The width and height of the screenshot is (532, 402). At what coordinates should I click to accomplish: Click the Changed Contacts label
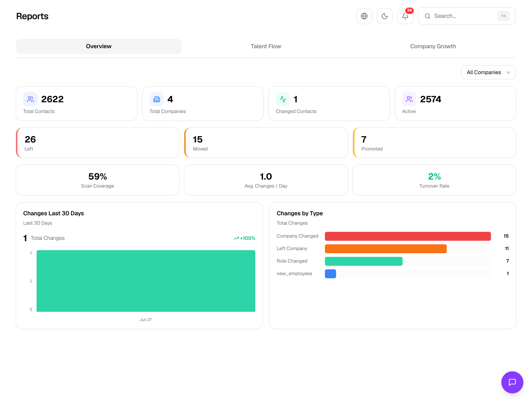[296, 111]
